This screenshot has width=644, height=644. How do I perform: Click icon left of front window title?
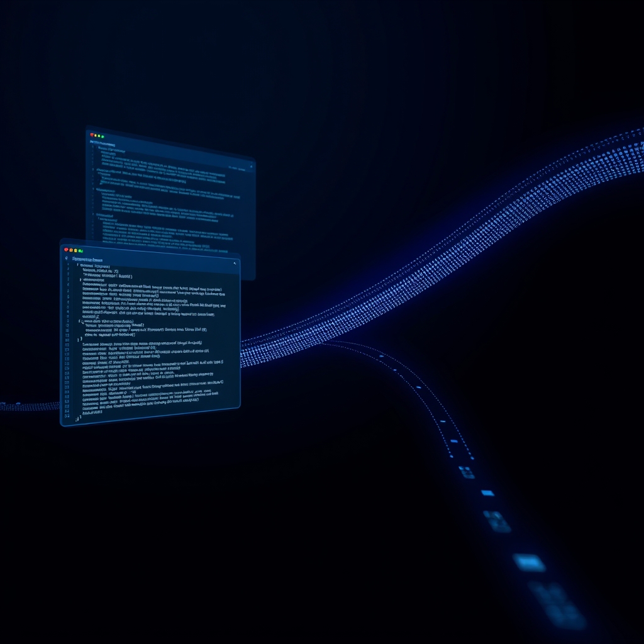(67, 258)
